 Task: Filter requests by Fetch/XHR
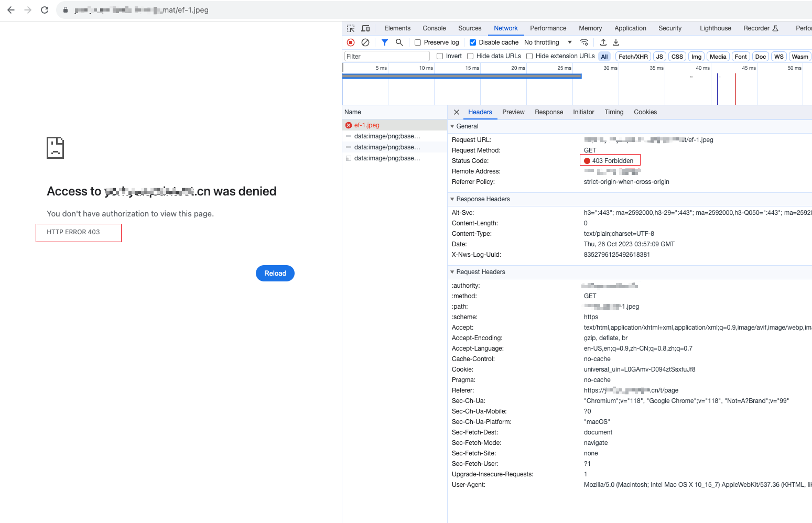pyautogui.click(x=633, y=57)
